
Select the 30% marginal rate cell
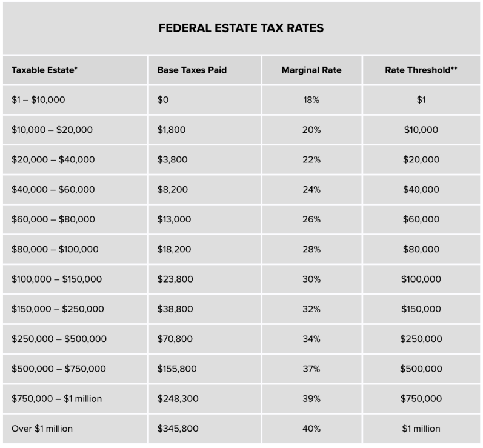(311, 279)
